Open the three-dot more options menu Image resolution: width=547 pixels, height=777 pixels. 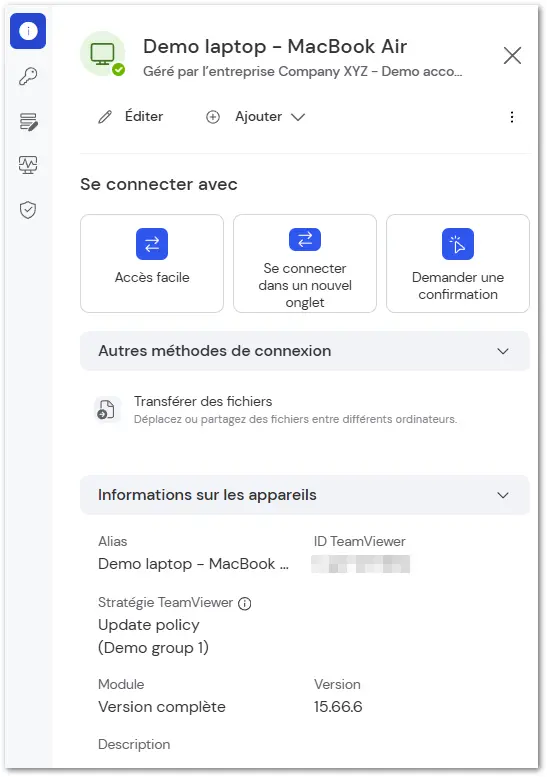pos(512,117)
